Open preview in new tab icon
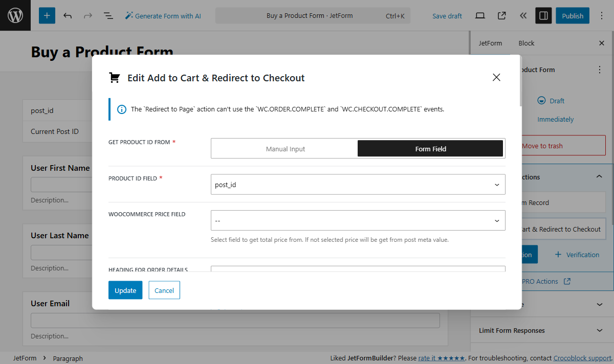This screenshot has height=364, width=614. click(x=501, y=16)
